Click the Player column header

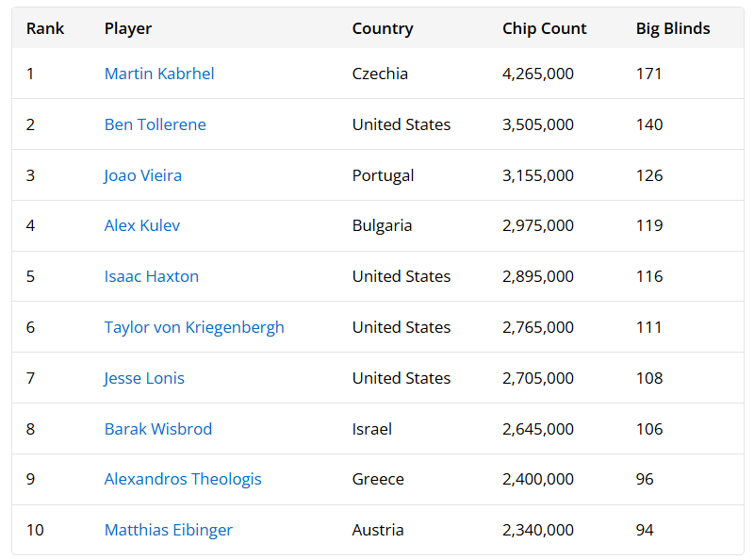(128, 29)
